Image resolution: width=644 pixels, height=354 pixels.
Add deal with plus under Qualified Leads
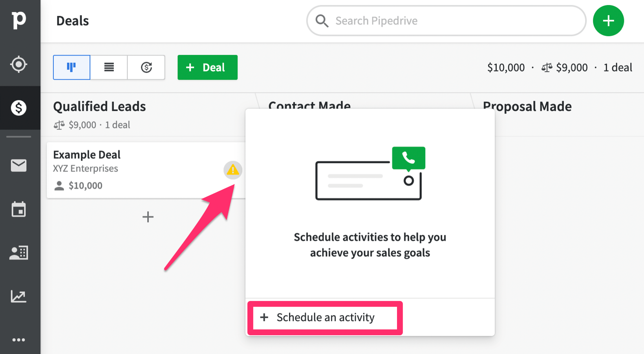(148, 217)
